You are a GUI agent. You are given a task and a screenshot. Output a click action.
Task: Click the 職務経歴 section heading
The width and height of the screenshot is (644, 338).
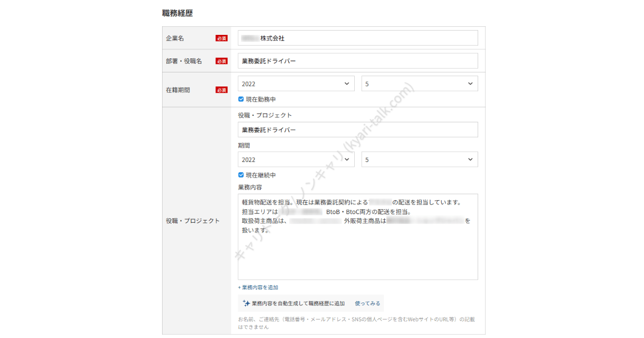click(x=177, y=13)
